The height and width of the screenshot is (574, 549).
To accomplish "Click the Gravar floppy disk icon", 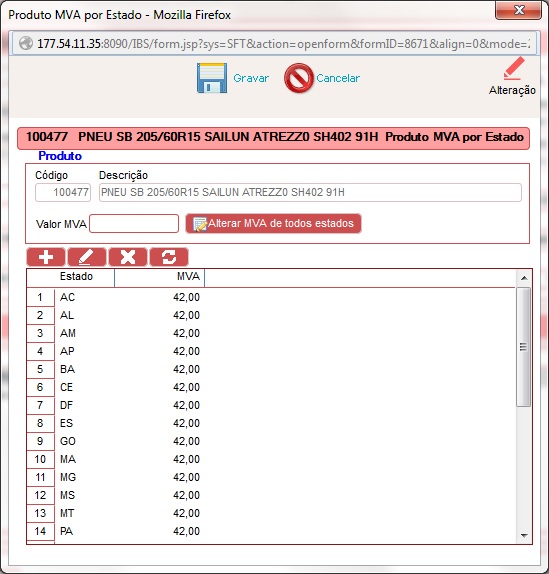I will [212, 78].
